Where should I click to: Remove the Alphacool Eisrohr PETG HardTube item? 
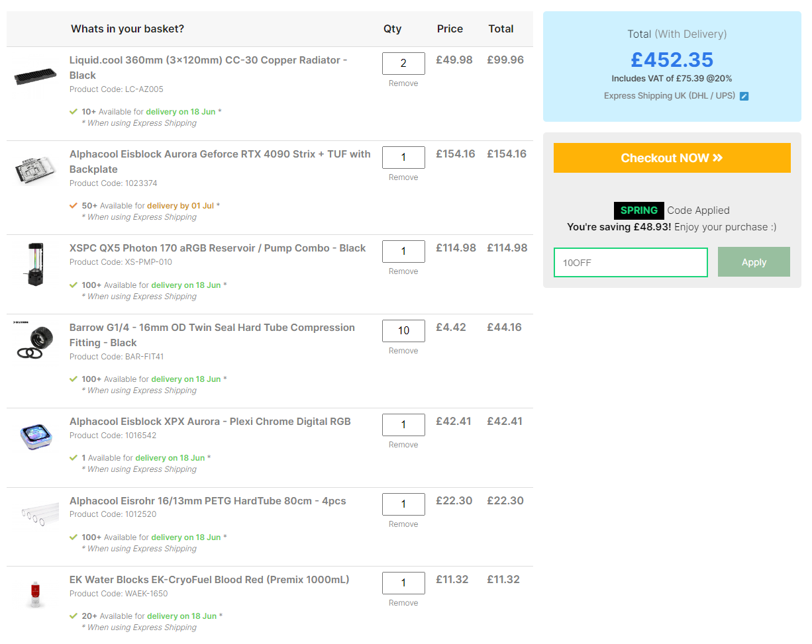point(403,524)
